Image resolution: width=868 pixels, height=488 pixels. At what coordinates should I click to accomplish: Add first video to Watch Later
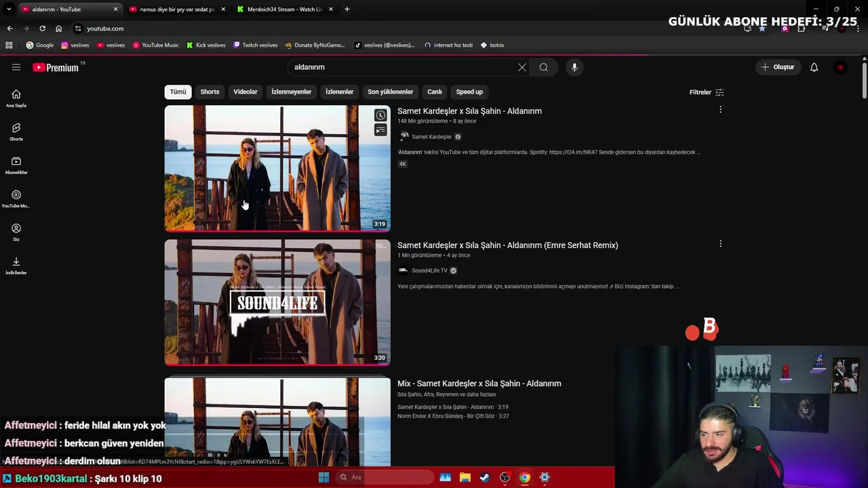380,115
